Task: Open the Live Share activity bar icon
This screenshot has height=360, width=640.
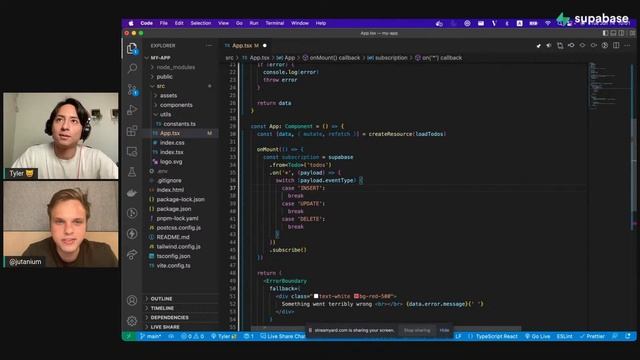Action: click(132, 254)
